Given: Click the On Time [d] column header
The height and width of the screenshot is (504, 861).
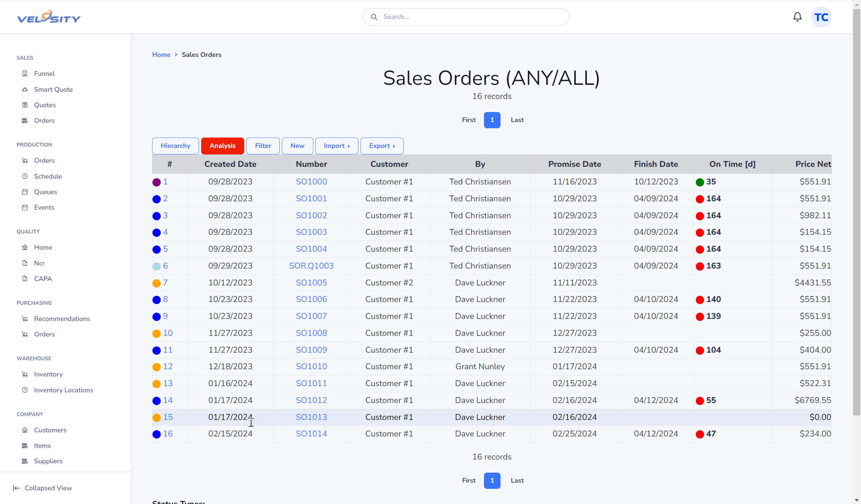Looking at the screenshot, I should (732, 164).
